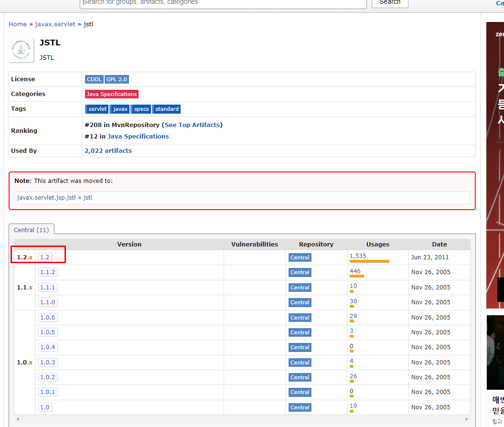Click the Central repository badge for version 1.1.1
This screenshot has width=504, height=427.
300,288
